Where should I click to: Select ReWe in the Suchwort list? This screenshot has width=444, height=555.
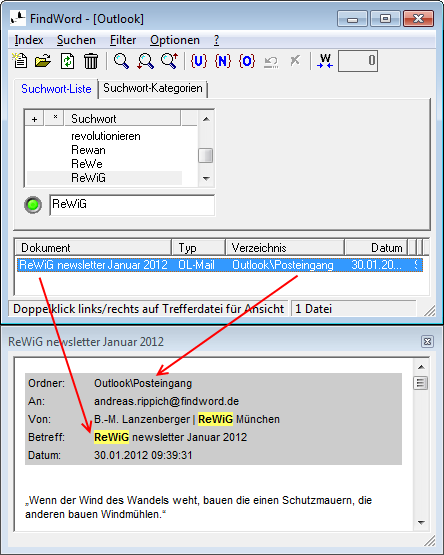[x=87, y=164]
